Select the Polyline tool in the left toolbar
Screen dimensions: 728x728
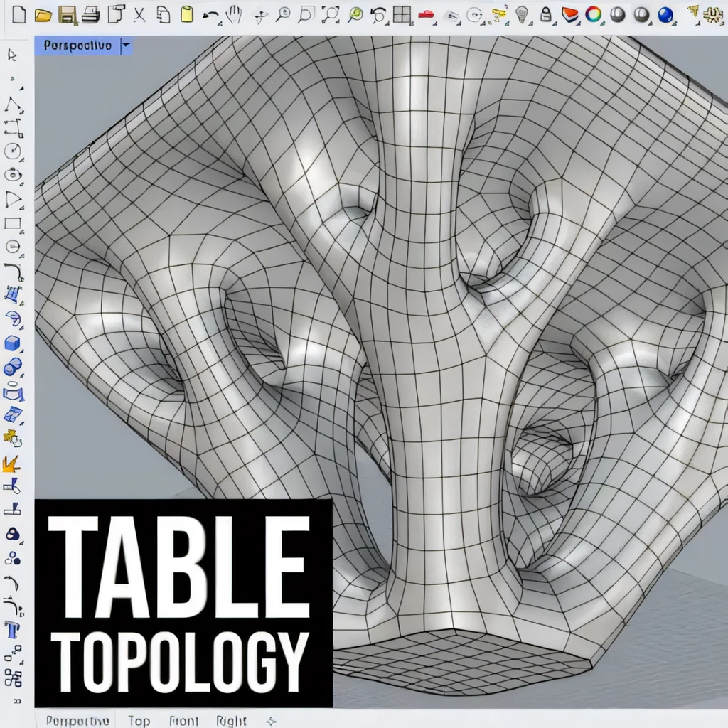click(14, 105)
